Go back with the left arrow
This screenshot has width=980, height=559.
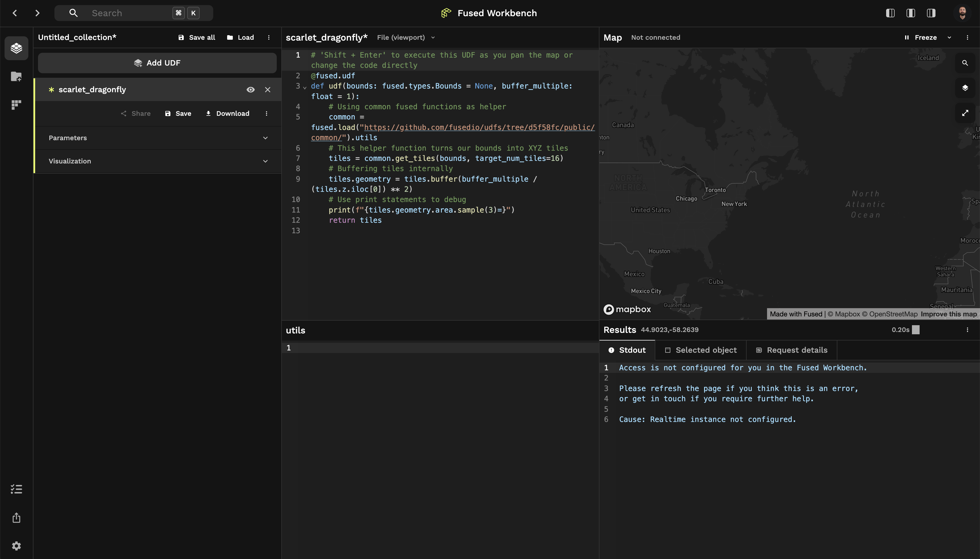[x=15, y=13]
